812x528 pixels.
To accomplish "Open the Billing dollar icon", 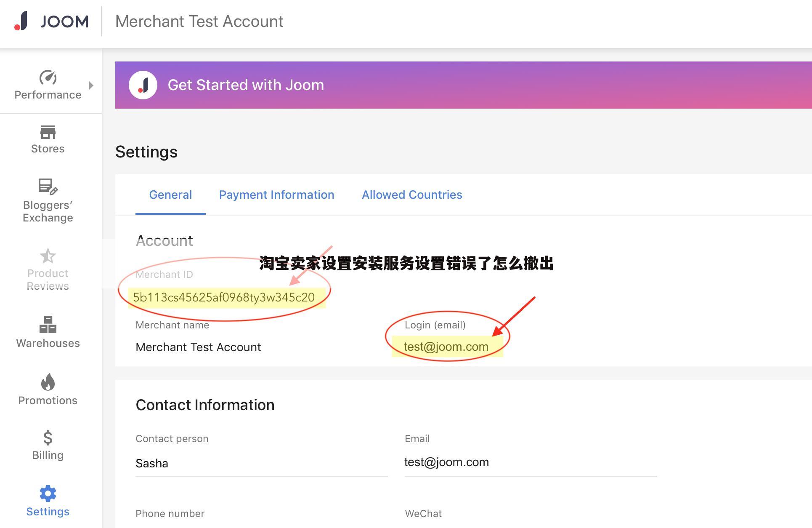I will pos(48,438).
